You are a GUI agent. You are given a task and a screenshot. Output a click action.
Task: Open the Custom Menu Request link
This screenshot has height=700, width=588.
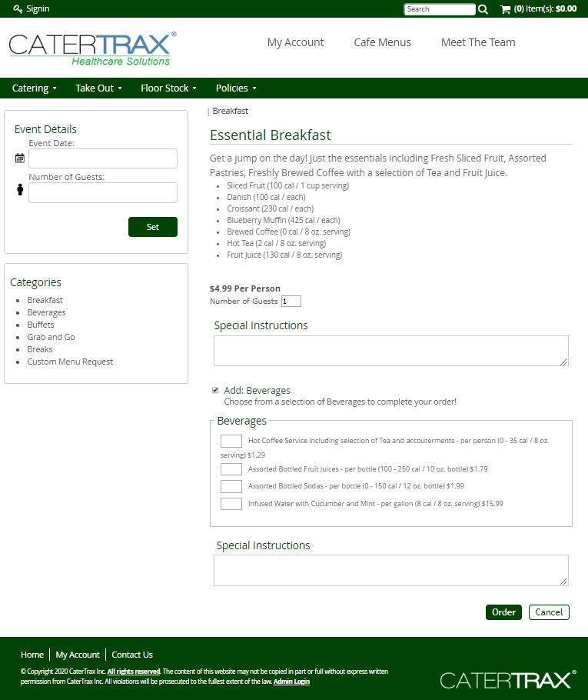[x=70, y=362]
